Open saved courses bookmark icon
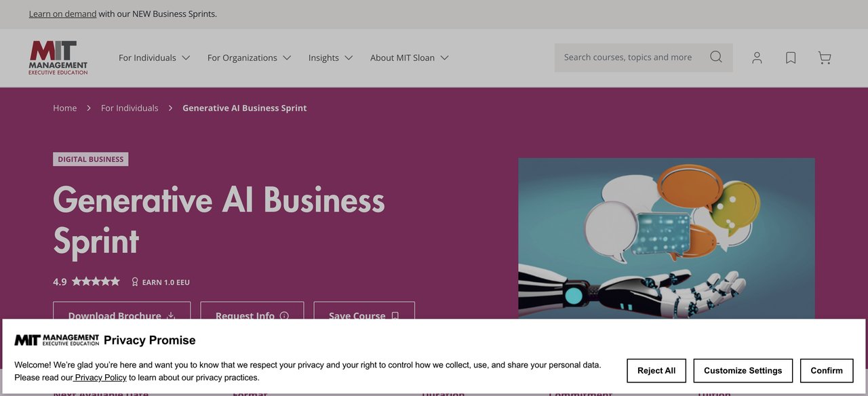This screenshot has width=868, height=396. [x=791, y=58]
